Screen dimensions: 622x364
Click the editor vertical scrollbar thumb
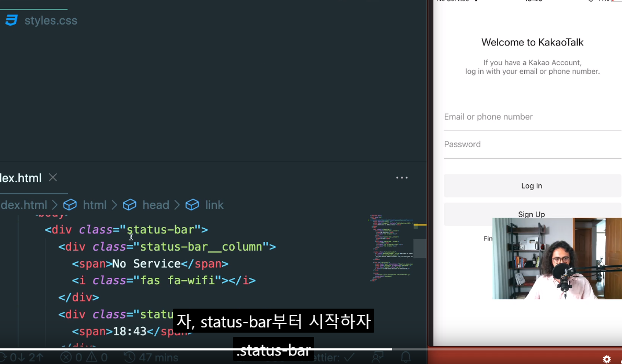coord(420,249)
